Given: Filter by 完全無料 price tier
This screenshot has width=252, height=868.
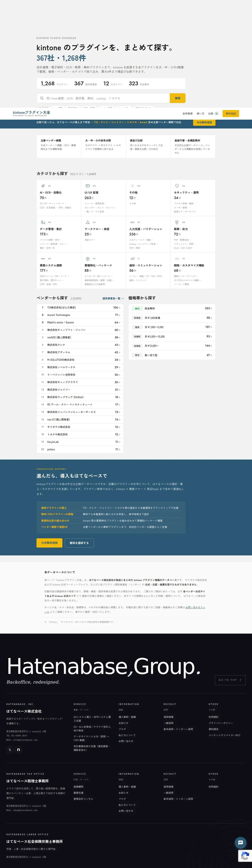Looking at the screenshot, I should pyautogui.click(x=172, y=308).
